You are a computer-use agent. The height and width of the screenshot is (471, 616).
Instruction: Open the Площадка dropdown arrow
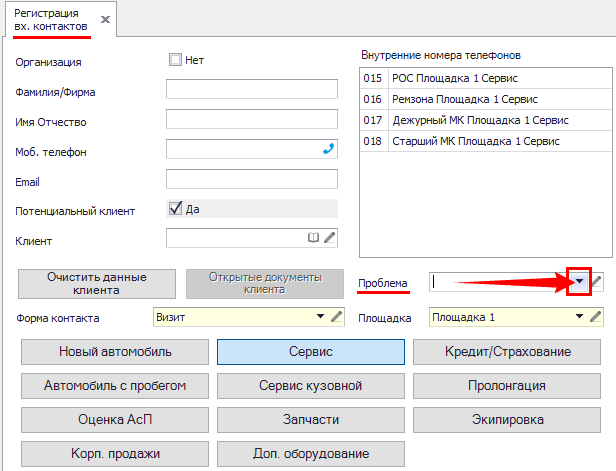(x=580, y=317)
